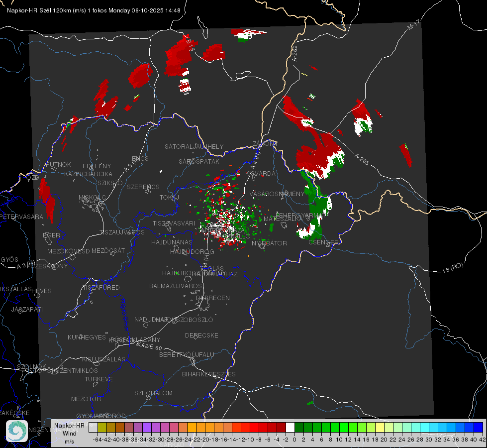
Task: Click the 'EDELÉNY' town label
Action: [97, 166]
